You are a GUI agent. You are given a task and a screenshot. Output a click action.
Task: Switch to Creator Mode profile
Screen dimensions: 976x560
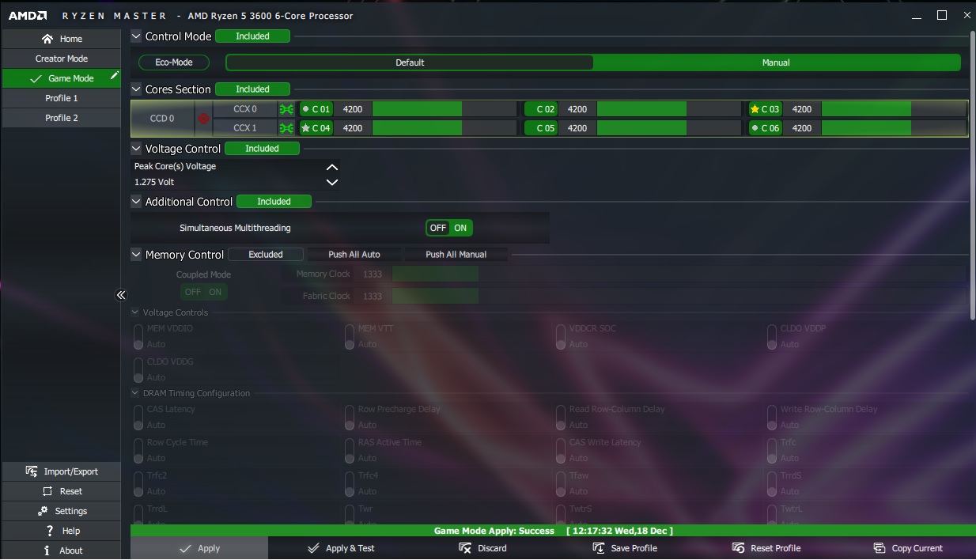(x=61, y=59)
